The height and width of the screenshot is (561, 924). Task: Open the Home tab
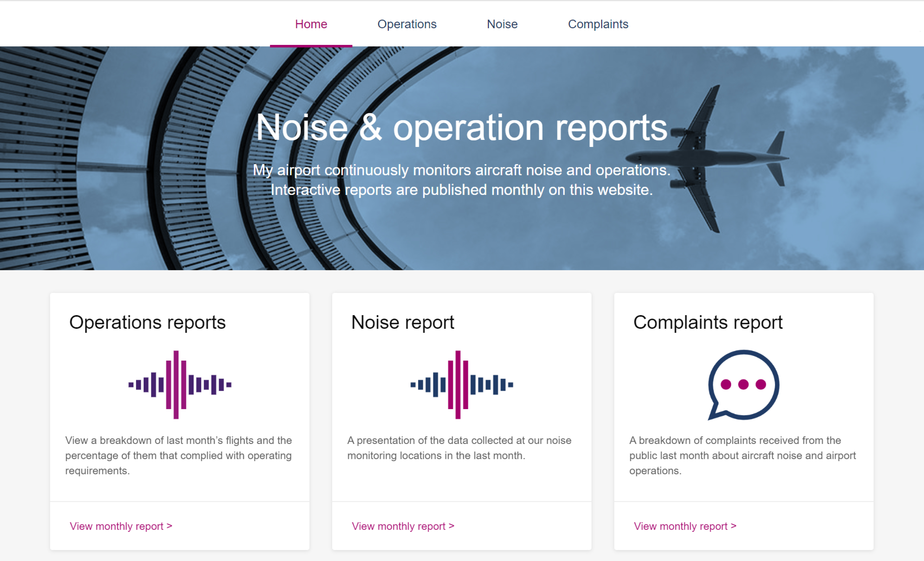311,24
